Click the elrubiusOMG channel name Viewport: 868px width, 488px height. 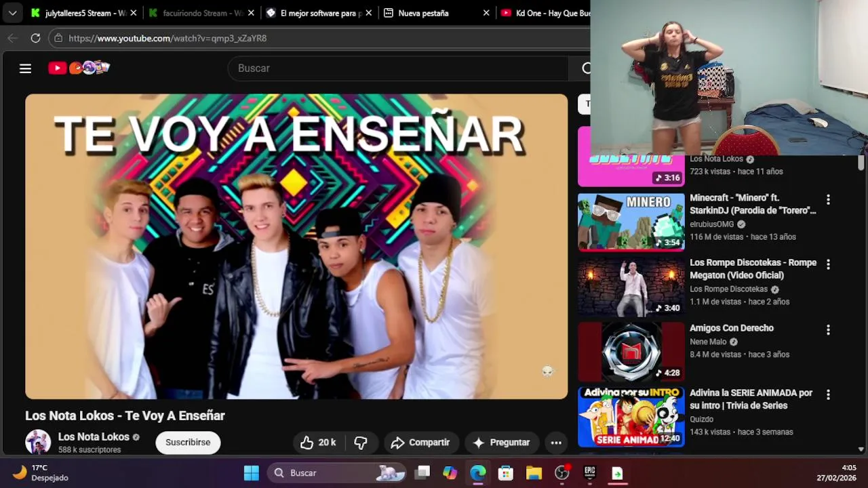[711, 224]
